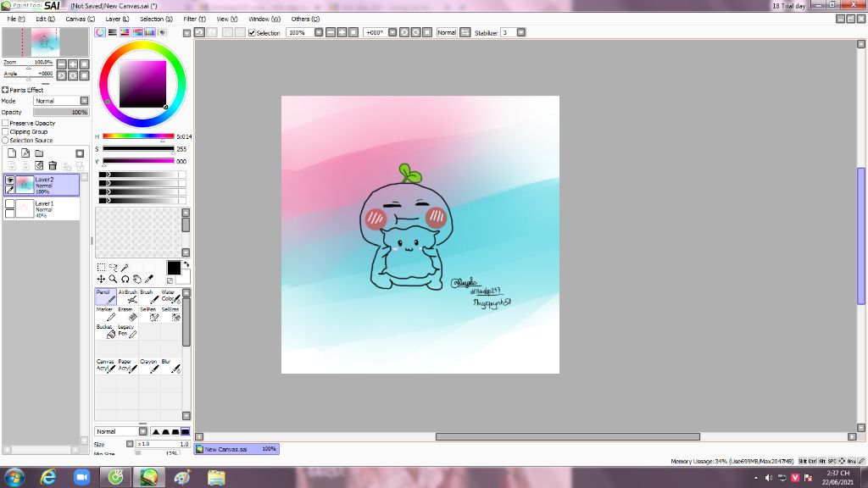Screen dimensions: 868x488
Task: Select the Blur tool
Action: [x=170, y=366]
